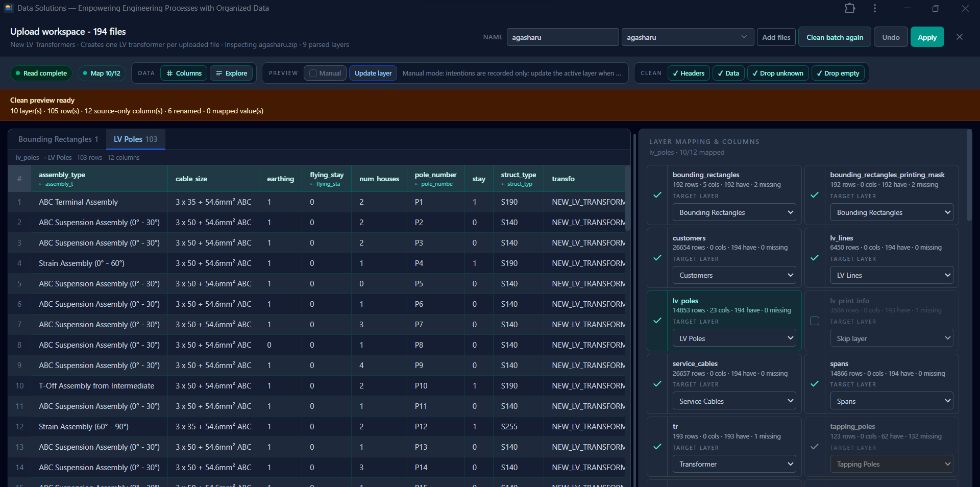The image size is (980, 487).
Task: Click the pole_number column header
Action: pyautogui.click(x=435, y=179)
